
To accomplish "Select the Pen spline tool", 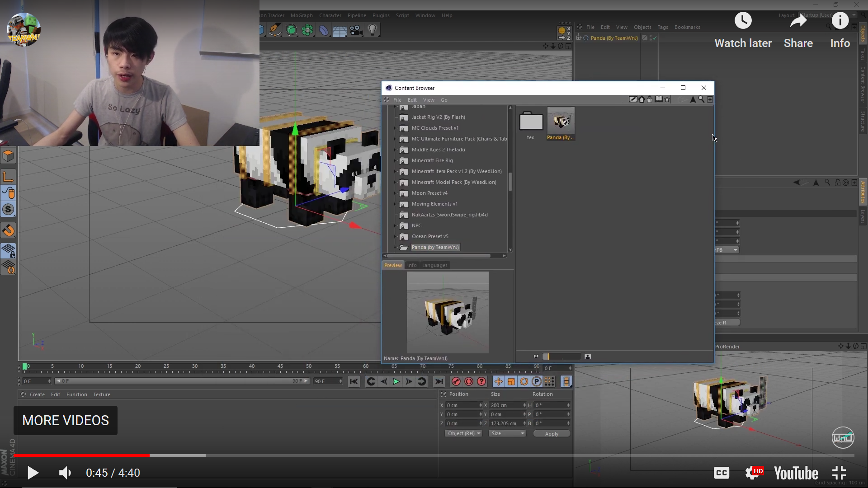I will tap(274, 30).
